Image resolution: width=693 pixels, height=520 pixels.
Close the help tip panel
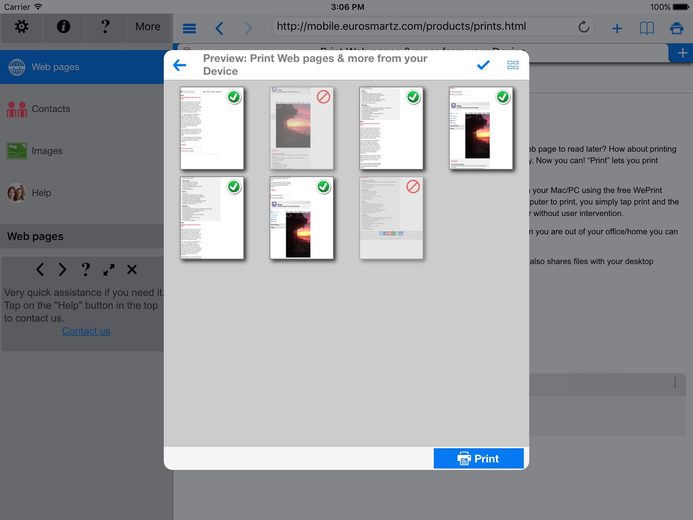(132, 269)
